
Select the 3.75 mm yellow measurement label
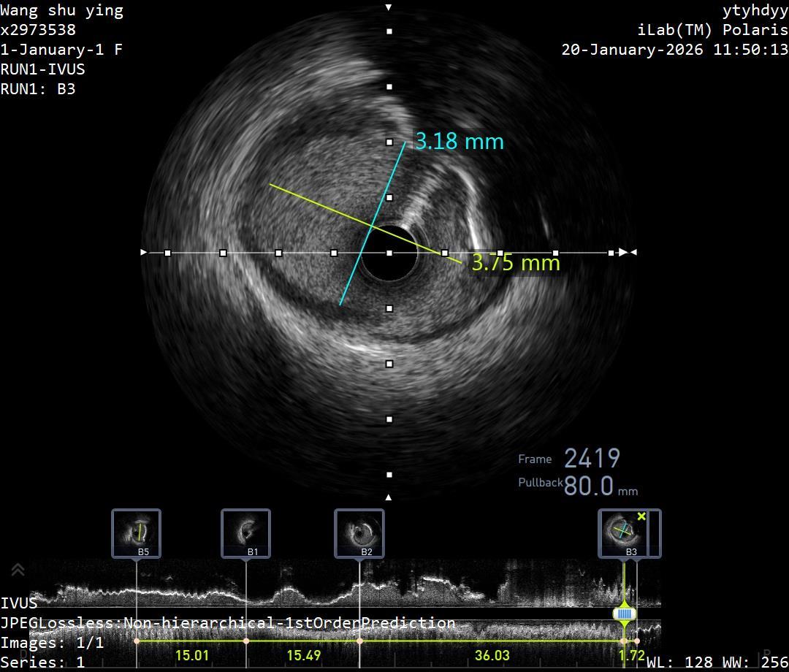(x=516, y=262)
